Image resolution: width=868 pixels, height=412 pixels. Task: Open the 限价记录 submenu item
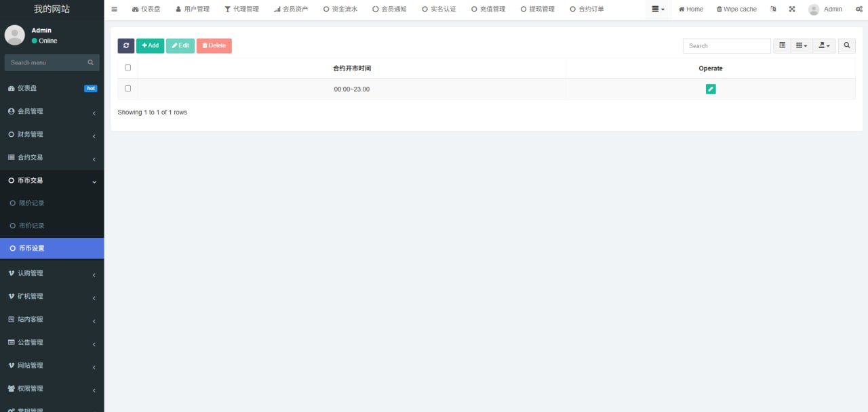click(31, 203)
